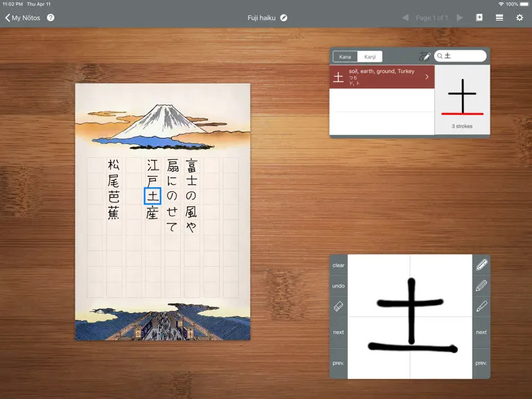The height and width of the screenshot is (399, 532).
Task: Open the settings gear
Action: click(x=520, y=17)
